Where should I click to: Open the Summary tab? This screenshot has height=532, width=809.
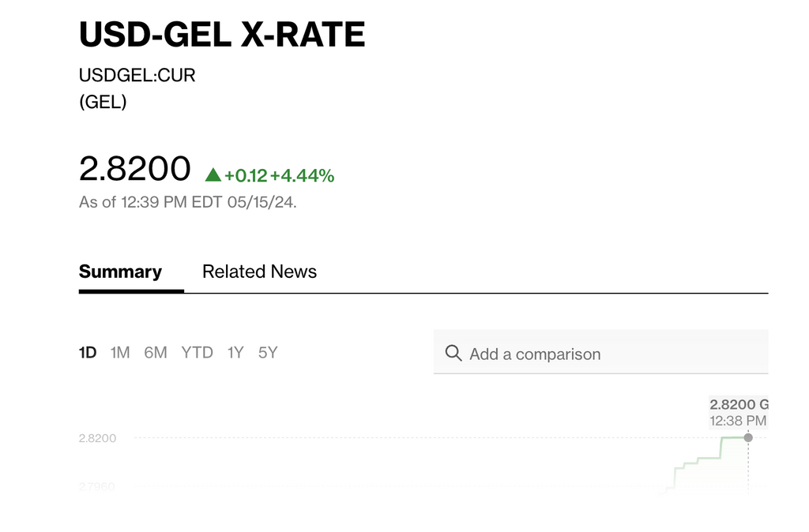[120, 272]
